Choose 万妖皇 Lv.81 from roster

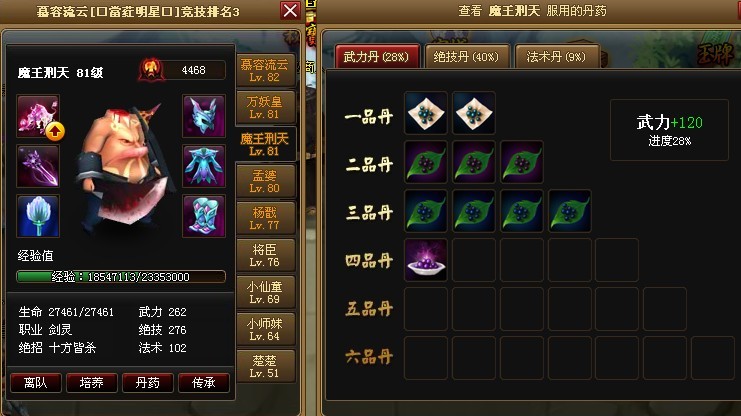click(265, 107)
